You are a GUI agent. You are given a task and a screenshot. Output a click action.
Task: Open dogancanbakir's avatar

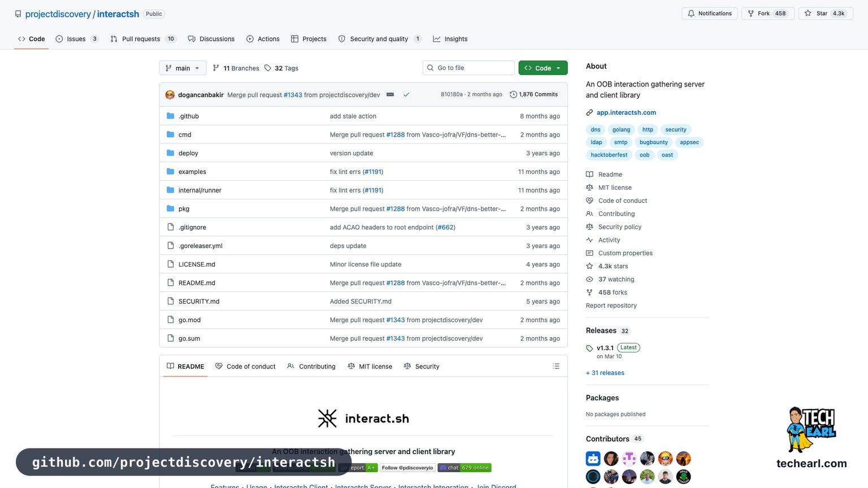tap(170, 94)
